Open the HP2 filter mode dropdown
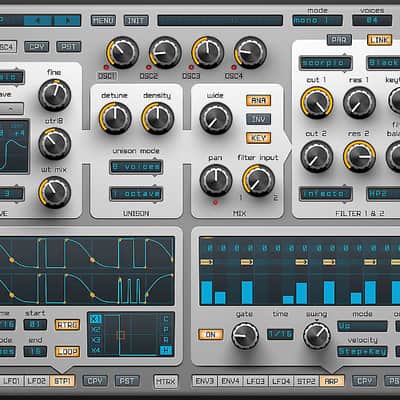This screenshot has width=400, height=400. click(x=383, y=194)
